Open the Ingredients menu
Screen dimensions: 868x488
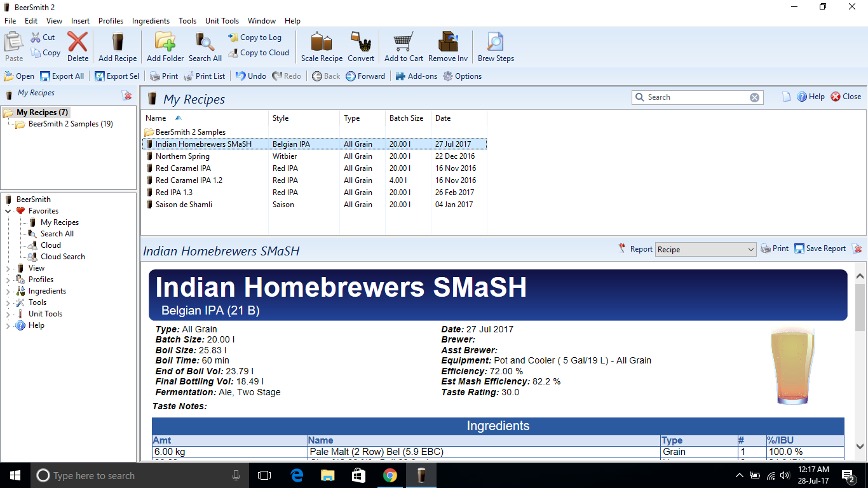click(151, 21)
